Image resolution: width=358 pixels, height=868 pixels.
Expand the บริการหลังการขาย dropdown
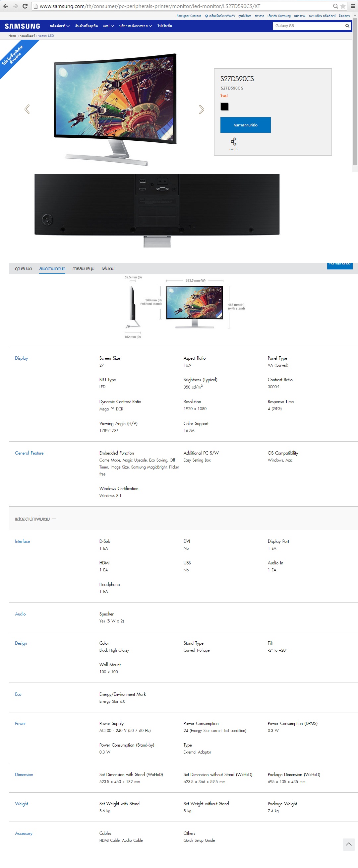tap(135, 26)
